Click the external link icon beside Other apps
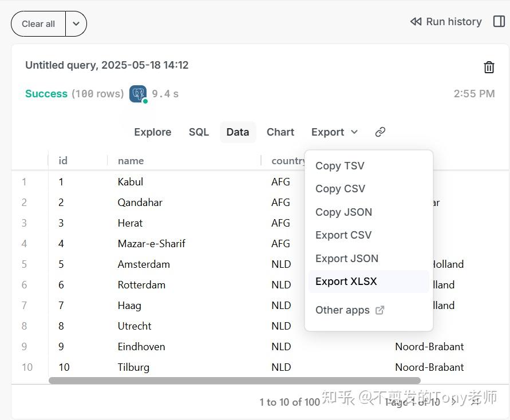The height and width of the screenshot is (420, 510). [x=379, y=310]
